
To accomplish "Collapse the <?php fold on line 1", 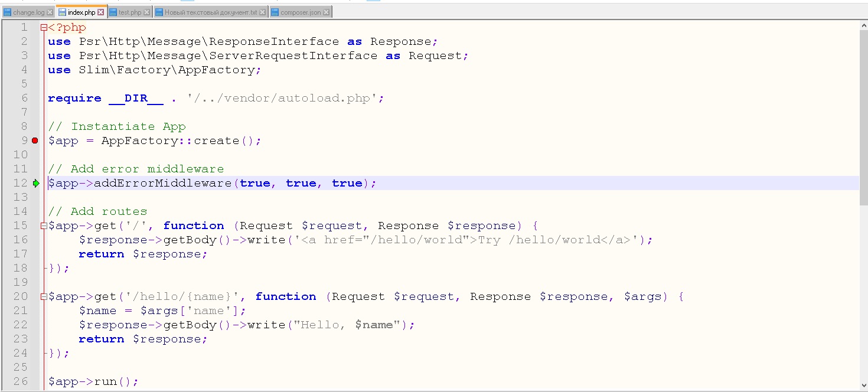I will pos(44,28).
